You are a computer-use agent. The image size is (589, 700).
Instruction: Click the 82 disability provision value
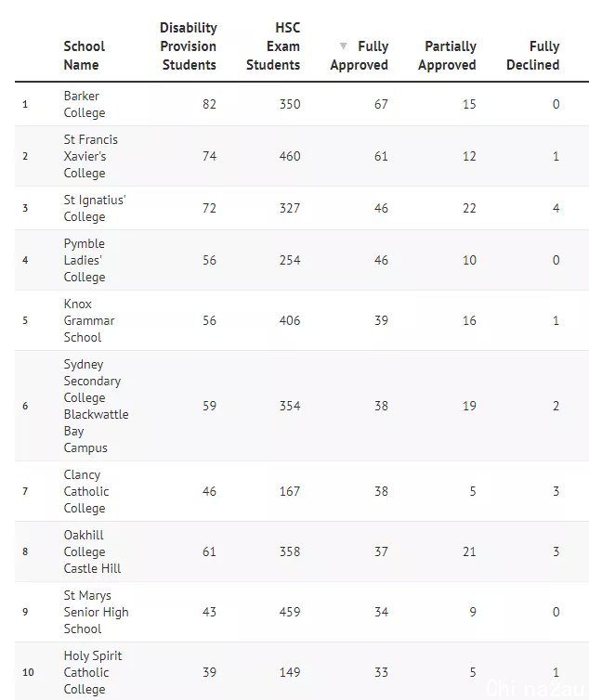click(x=209, y=104)
